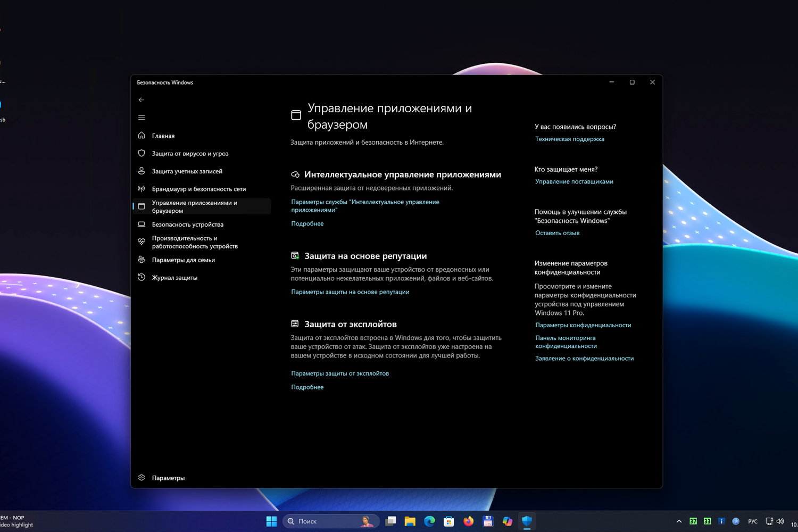Open Параметры settings at sidebar bottom
This screenshot has width=798, height=532.
coord(202,478)
